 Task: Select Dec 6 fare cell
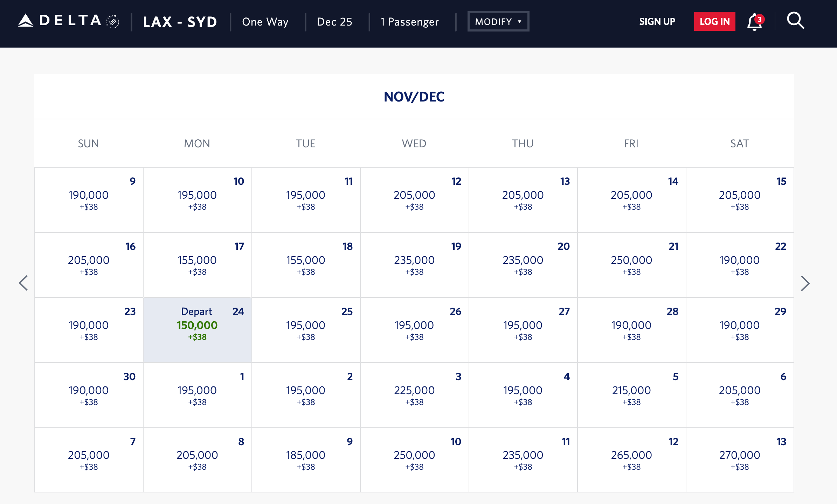(740, 395)
